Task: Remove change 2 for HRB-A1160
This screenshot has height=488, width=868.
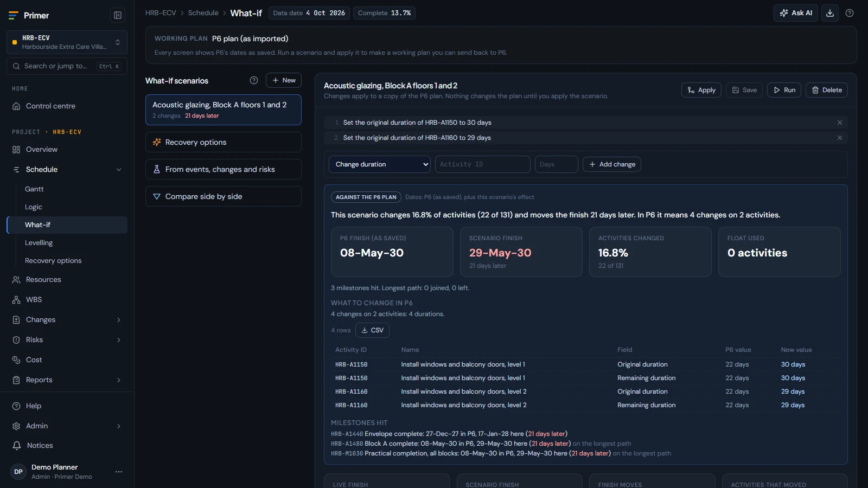Action: (840, 138)
